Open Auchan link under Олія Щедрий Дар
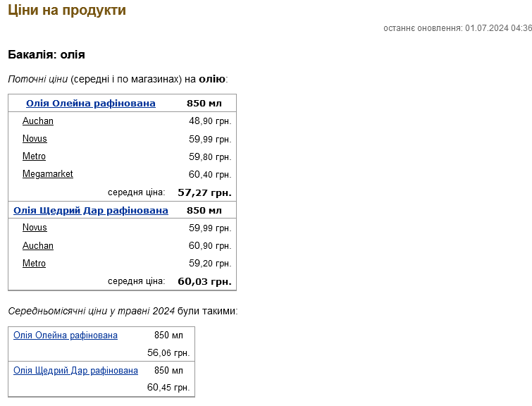The image size is (532, 406). click(x=38, y=246)
